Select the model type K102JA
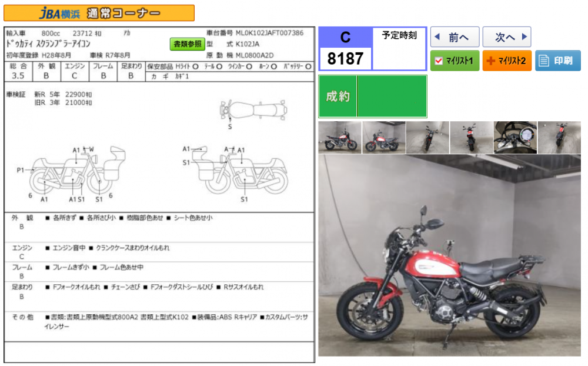Image resolution: width=588 pixels, height=366 pixels. click(x=247, y=44)
